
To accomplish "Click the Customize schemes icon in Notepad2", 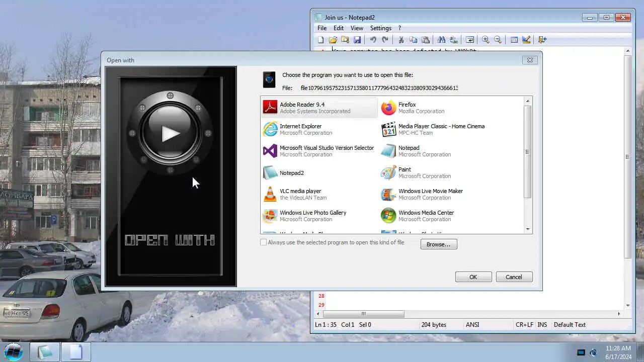I will click(x=526, y=40).
